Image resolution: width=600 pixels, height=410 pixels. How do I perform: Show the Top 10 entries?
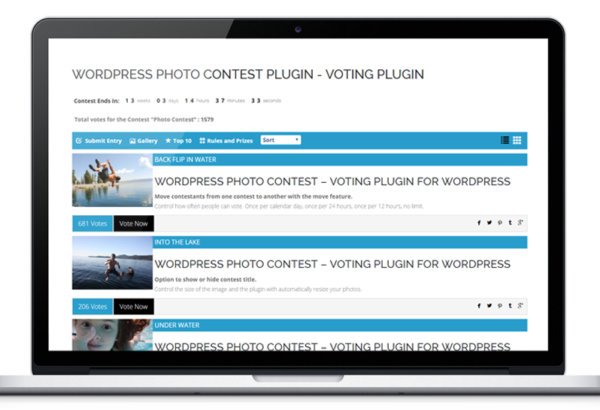pyautogui.click(x=178, y=140)
